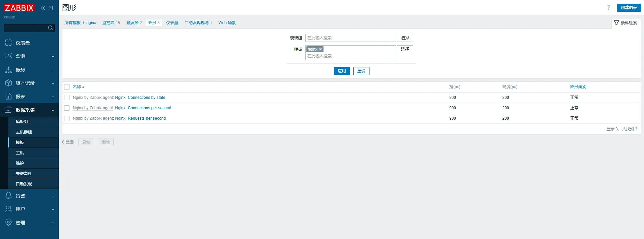644x239 pixels.
Task: Open Nginx: Connections by state graph
Action: click(x=140, y=98)
